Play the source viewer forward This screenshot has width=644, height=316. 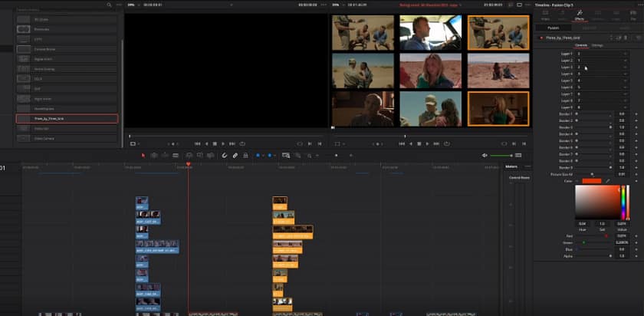click(223, 144)
